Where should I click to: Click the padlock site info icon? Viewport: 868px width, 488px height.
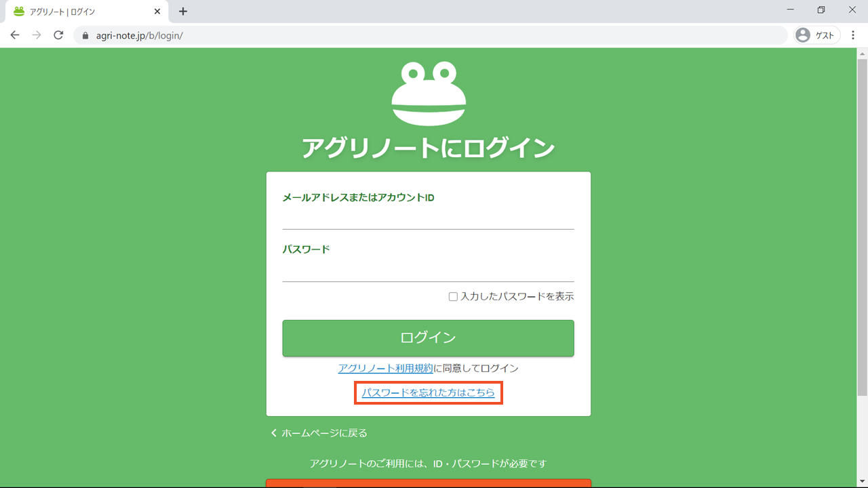(85, 35)
